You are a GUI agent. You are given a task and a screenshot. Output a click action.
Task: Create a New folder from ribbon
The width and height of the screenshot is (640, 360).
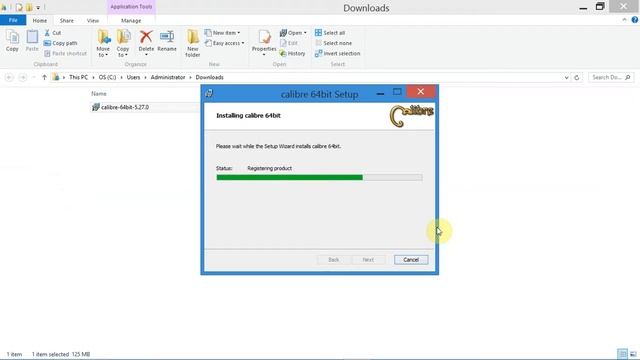coord(193,43)
